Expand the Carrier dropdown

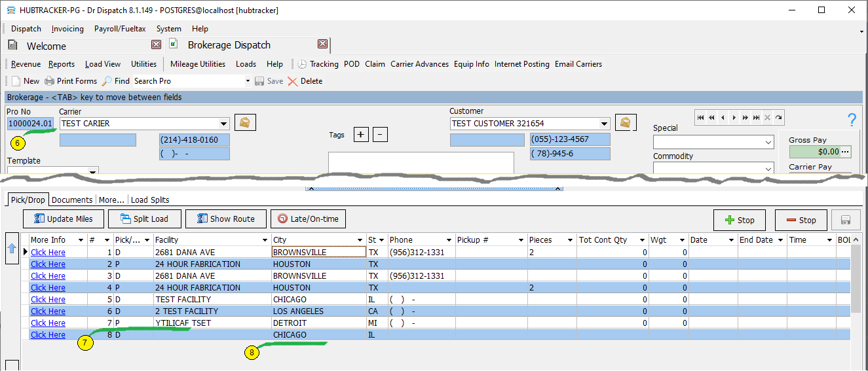pyautogui.click(x=224, y=124)
